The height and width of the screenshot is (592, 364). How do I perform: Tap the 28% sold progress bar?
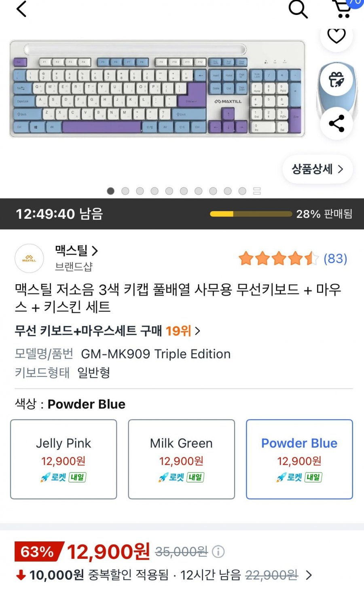(x=251, y=214)
